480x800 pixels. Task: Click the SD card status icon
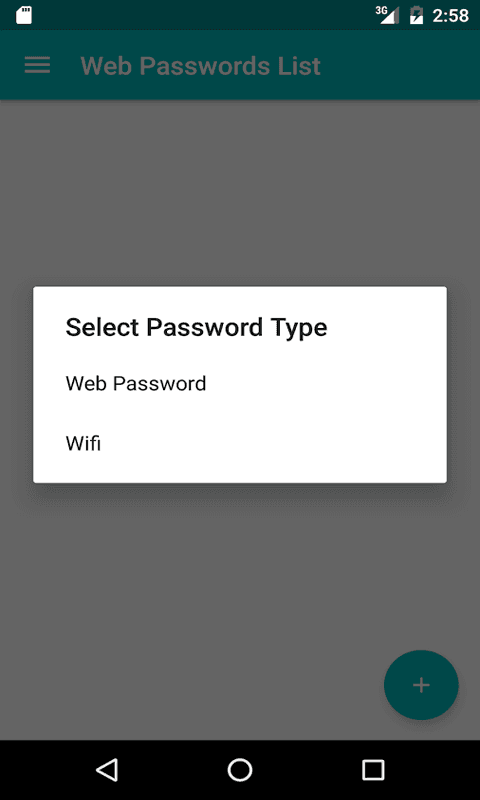pos(24,15)
